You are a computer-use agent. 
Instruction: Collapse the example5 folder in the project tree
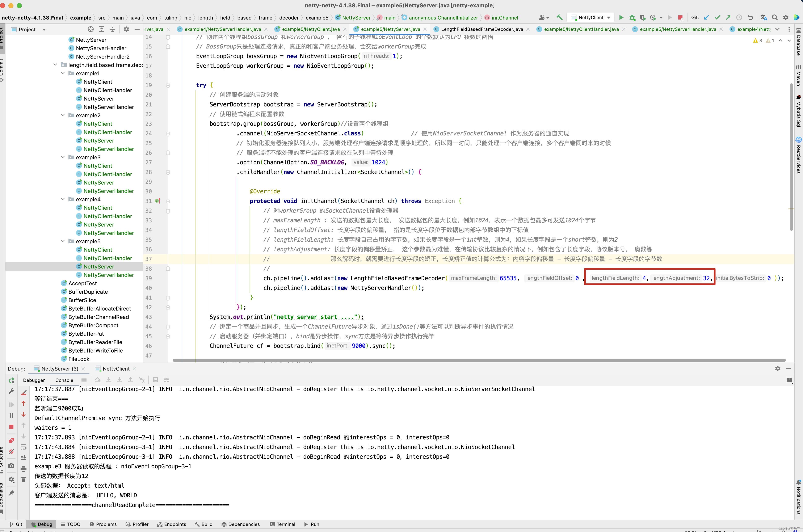[x=63, y=241]
